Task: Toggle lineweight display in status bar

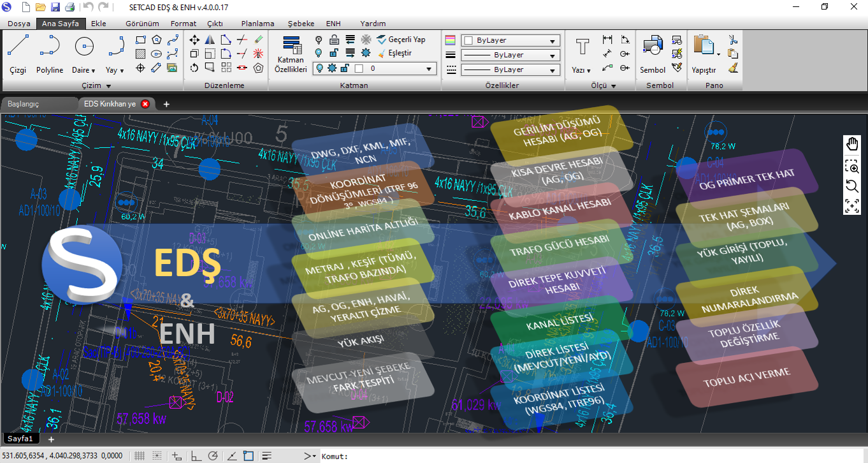Action: (267, 456)
